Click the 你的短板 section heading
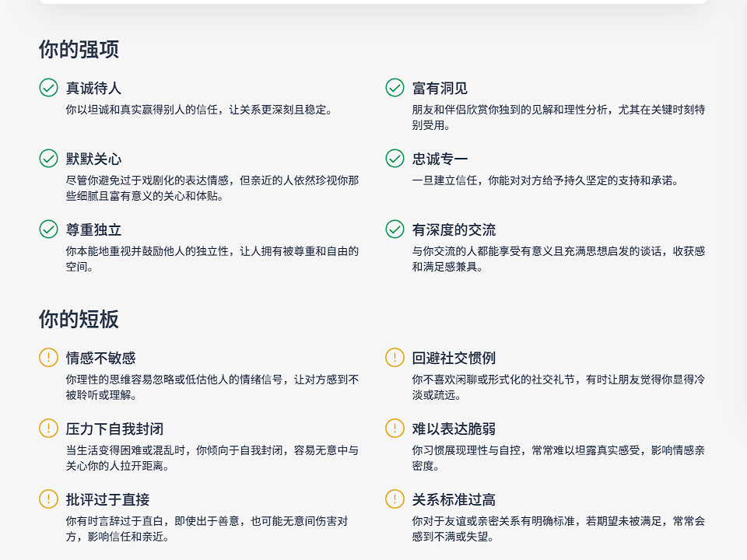The height and width of the screenshot is (560, 747). pos(79,320)
